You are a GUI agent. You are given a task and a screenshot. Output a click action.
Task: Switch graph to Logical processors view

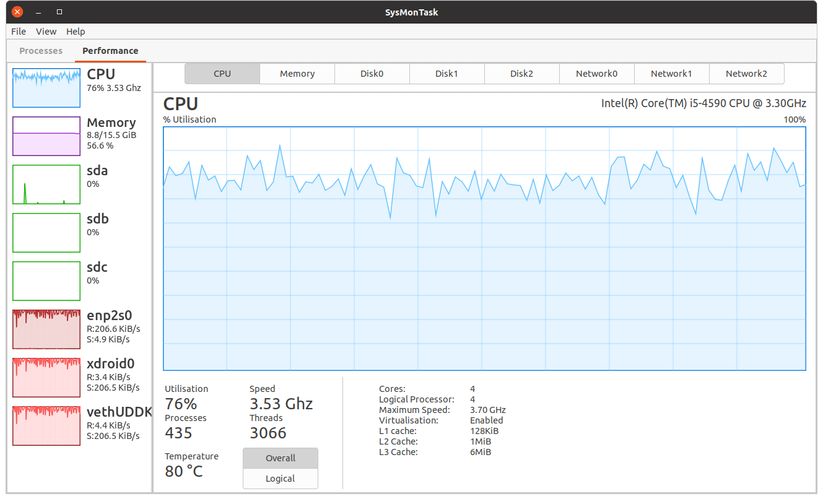(x=281, y=479)
